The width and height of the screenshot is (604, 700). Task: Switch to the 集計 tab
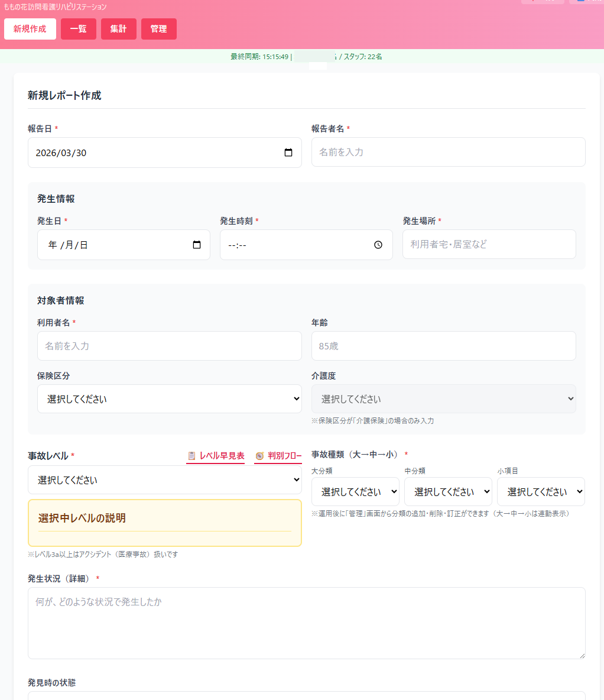coord(119,29)
